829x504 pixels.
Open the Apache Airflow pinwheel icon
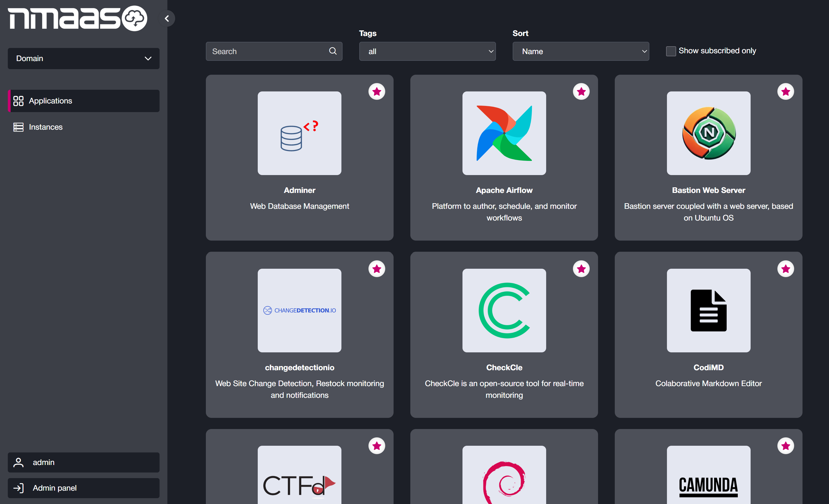(x=504, y=133)
